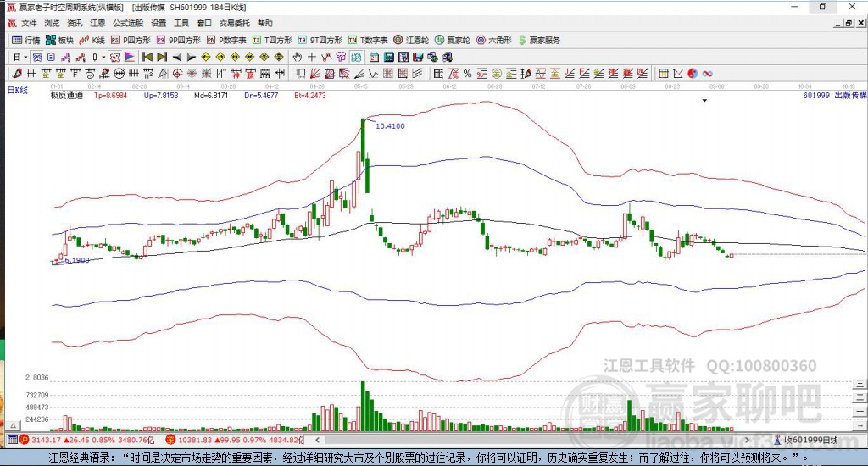Screen dimensions: 868x466
Task: Click the percent sign drawing tool
Action: [467, 73]
